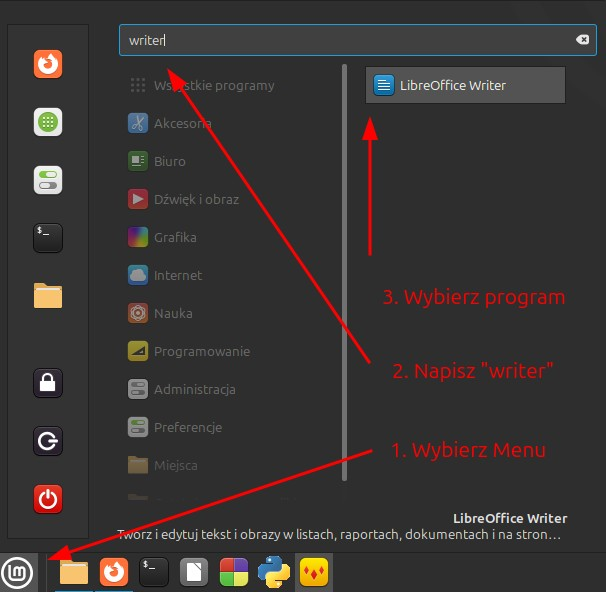Open Terminal from the favorites sidebar

(48, 237)
